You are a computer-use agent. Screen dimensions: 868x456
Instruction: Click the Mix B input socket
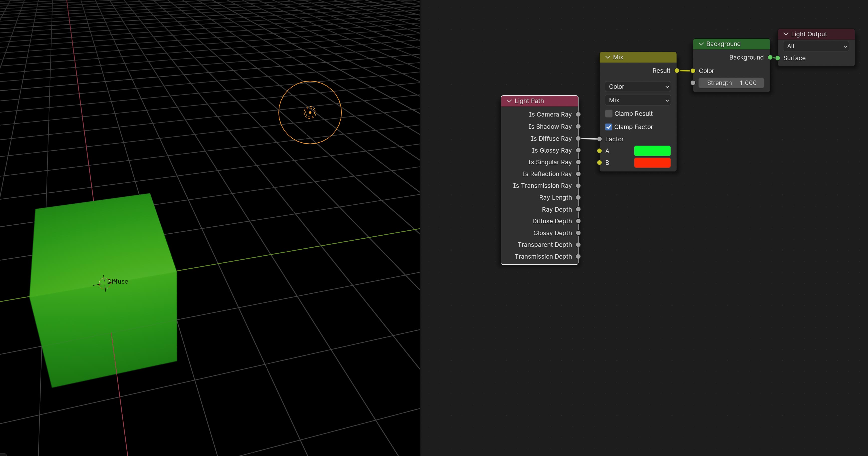[600, 163]
